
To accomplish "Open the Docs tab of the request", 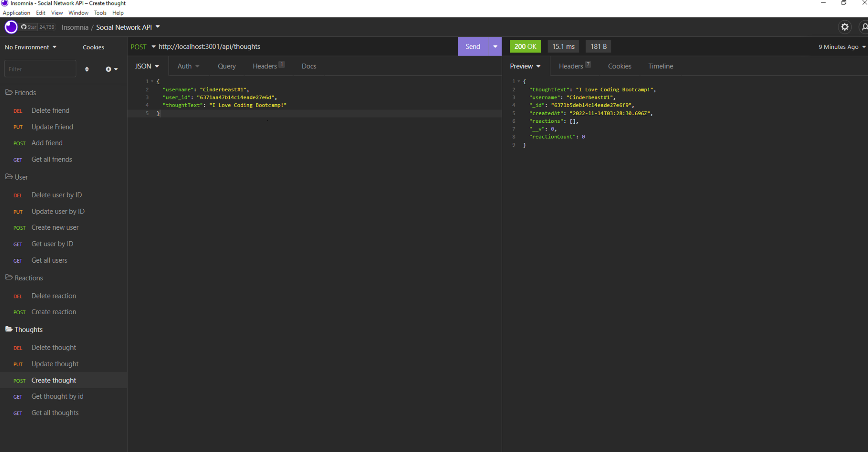I will click(x=308, y=66).
